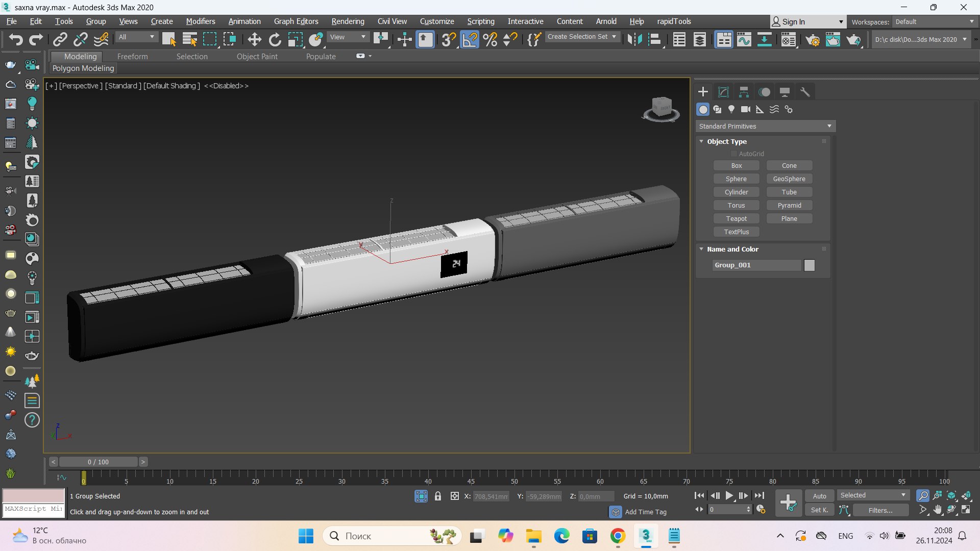Select the Select and Move tool
Image resolution: width=980 pixels, height=551 pixels.
tap(254, 39)
